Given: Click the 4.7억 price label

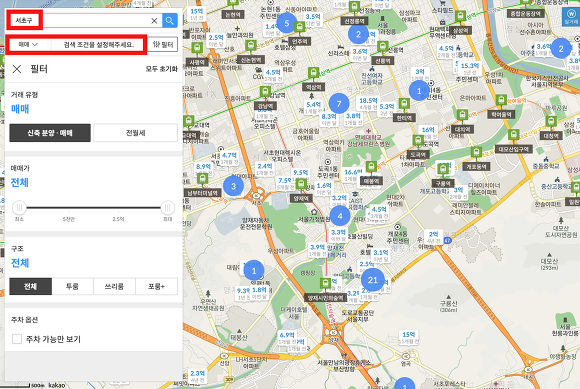Looking at the screenshot, I should 229,158.
